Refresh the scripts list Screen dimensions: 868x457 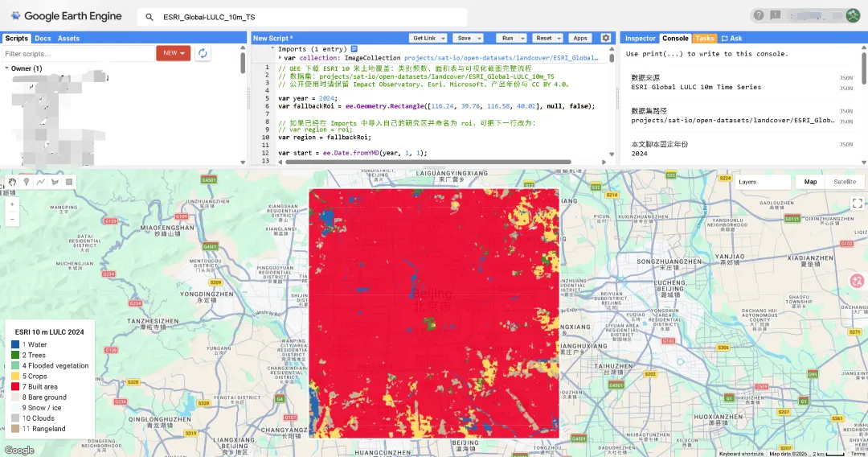click(203, 53)
